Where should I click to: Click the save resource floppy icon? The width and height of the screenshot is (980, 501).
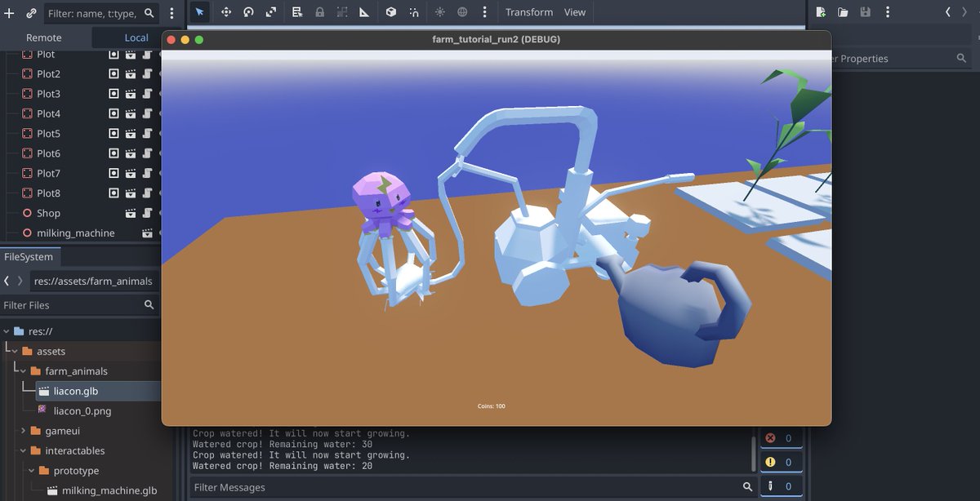(x=865, y=12)
